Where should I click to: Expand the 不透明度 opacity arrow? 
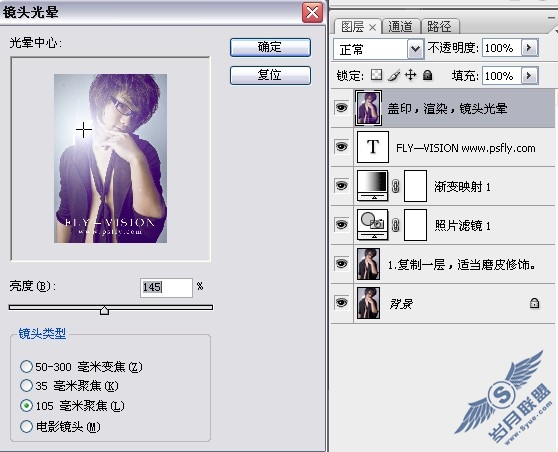pos(529,48)
